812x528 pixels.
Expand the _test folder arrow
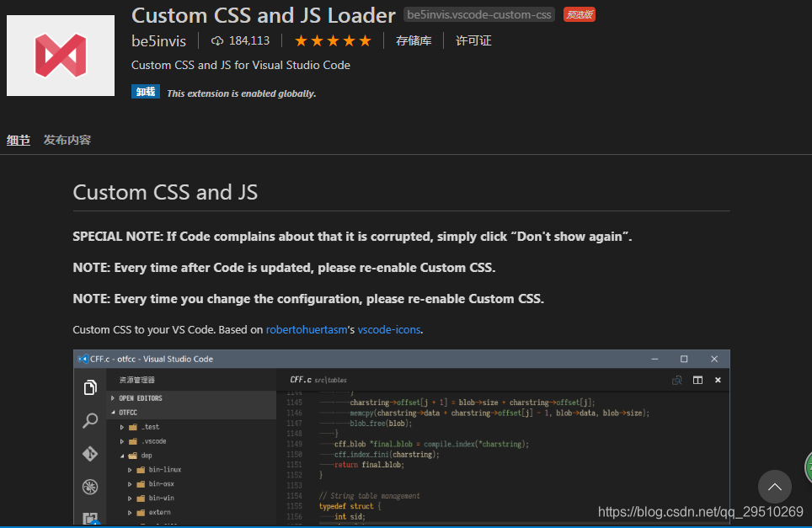pyautogui.click(x=121, y=427)
